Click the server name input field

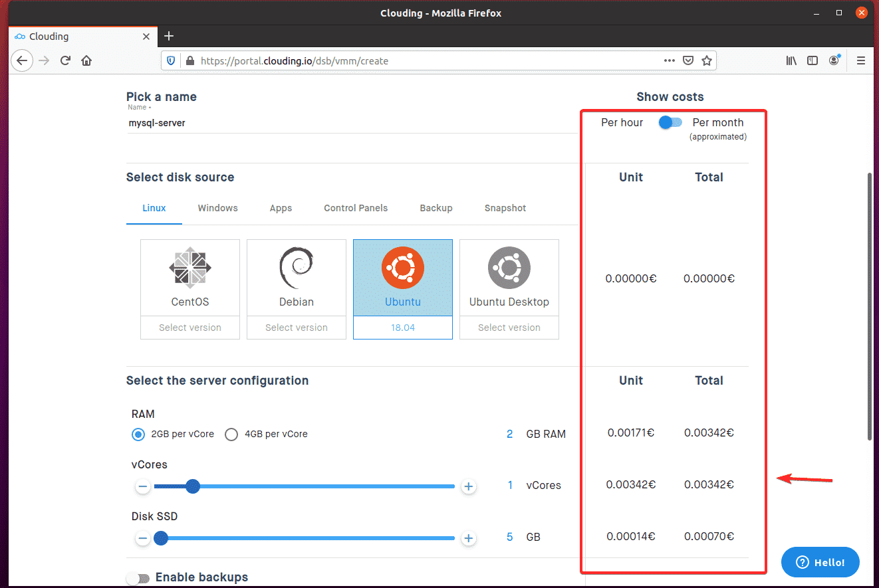point(351,123)
